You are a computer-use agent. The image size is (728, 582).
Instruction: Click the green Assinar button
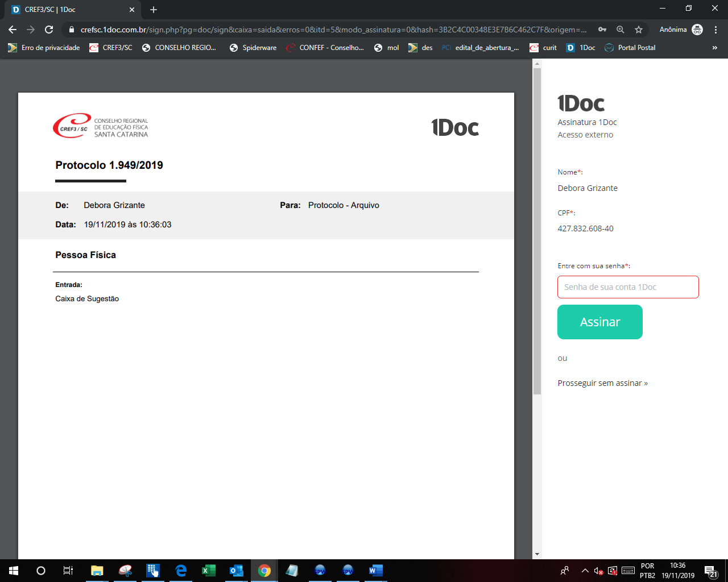pyautogui.click(x=599, y=322)
